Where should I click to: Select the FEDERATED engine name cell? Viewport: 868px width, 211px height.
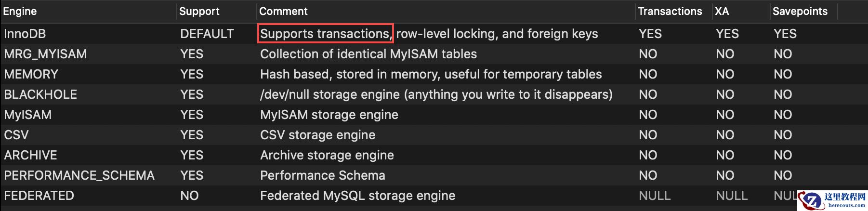39,196
